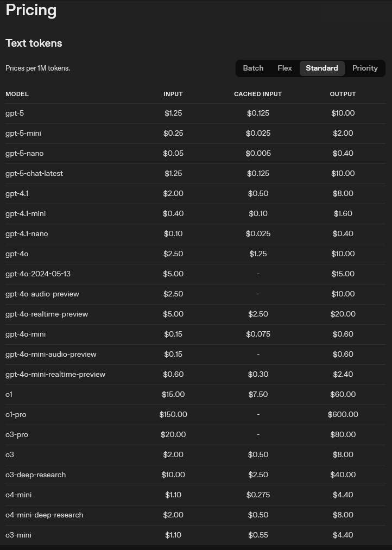Click the CACHED INPUT column header

point(258,94)
